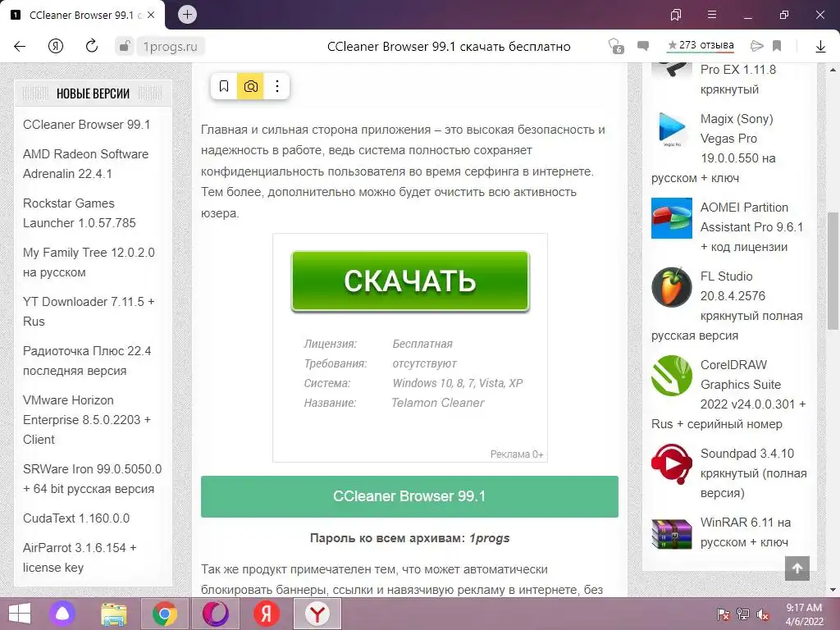Image resolution: width=840 pixels, height=630 pixels.
Task: Click the 1progs.ru address field
Action: [171, 47]
